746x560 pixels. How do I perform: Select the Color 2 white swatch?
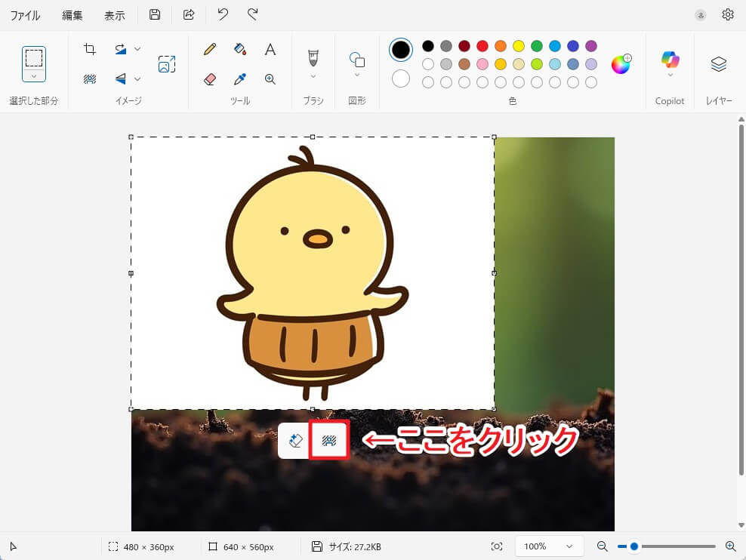pyautogui.click(x=401, y=79)
